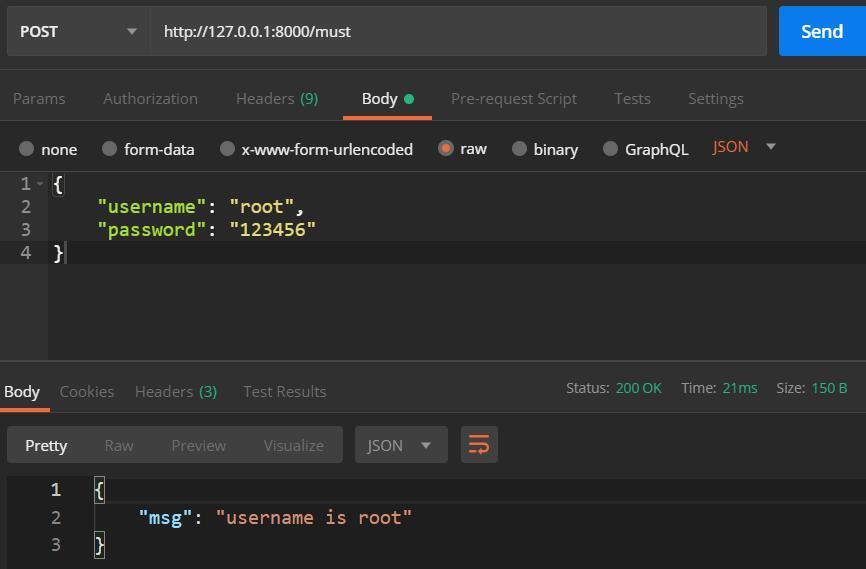Open the orange JSON body format dropdown
The width and height of the screenshot is (866, 569).
point(744,147)
